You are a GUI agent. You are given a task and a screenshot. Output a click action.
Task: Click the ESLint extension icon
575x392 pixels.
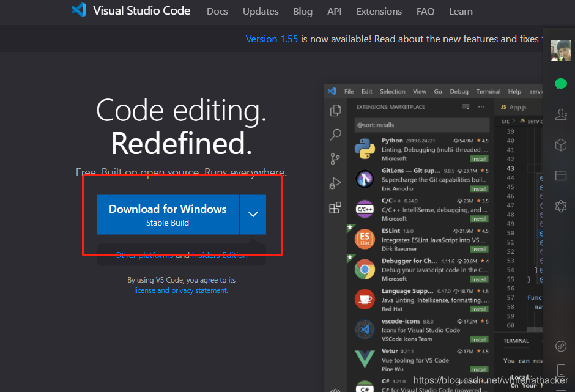click(x=365, y=239)
